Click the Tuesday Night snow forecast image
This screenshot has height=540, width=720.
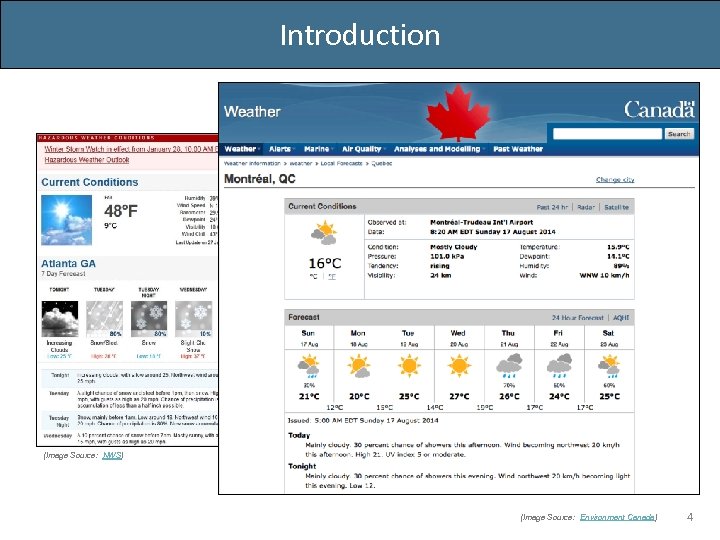point(149,319)
